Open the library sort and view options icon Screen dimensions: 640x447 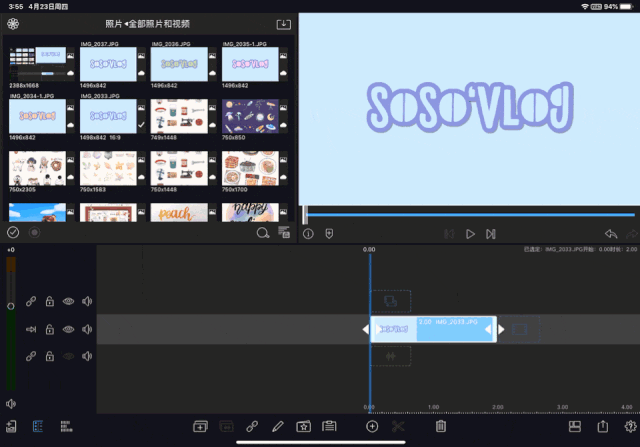284,232
